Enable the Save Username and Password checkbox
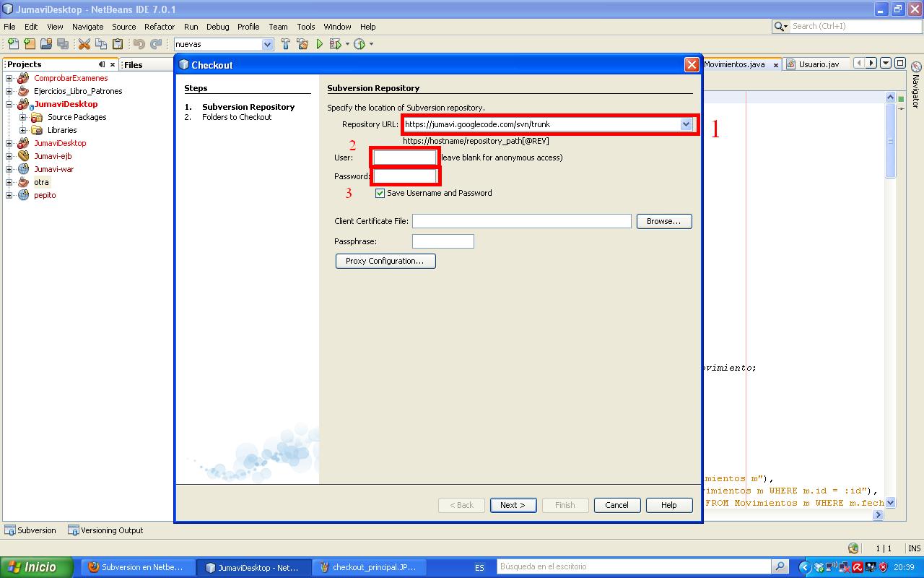This screenshot has width=924, height=578. click(x=380, y=193)
